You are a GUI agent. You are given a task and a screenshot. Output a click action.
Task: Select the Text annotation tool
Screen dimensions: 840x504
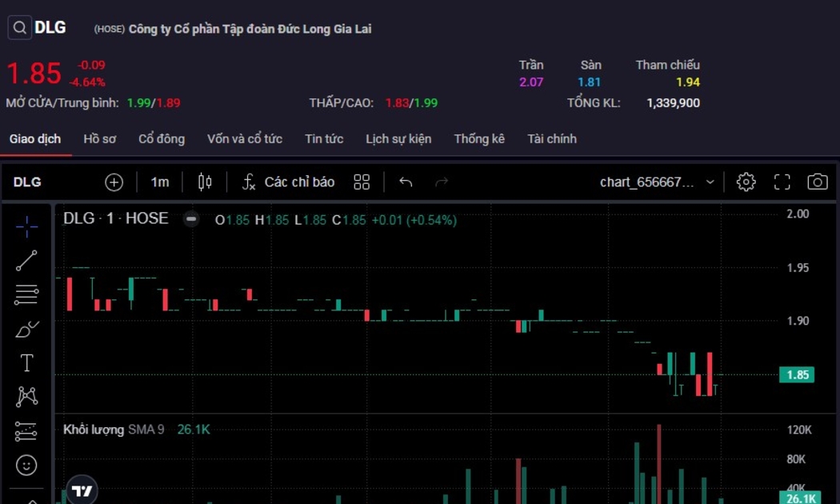pyautogui.click(x=26, y=363)
